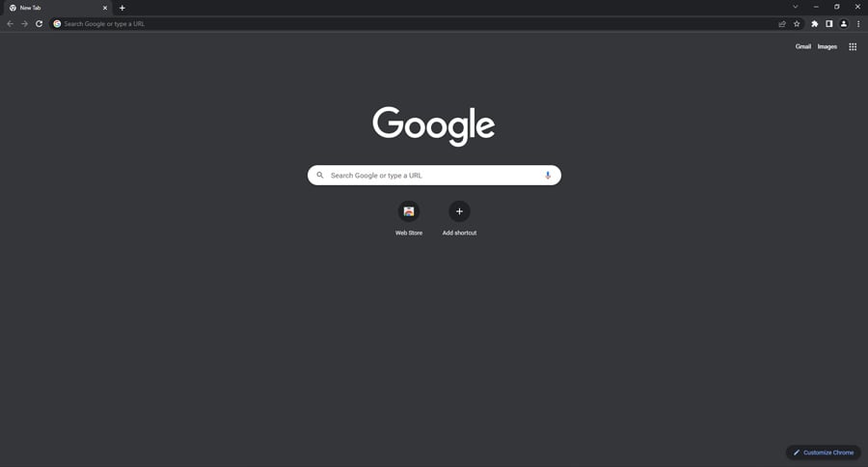This screenshot has width=868, height=467.
Task: Close the New Tab tab
Action: [x=104, y=8]
